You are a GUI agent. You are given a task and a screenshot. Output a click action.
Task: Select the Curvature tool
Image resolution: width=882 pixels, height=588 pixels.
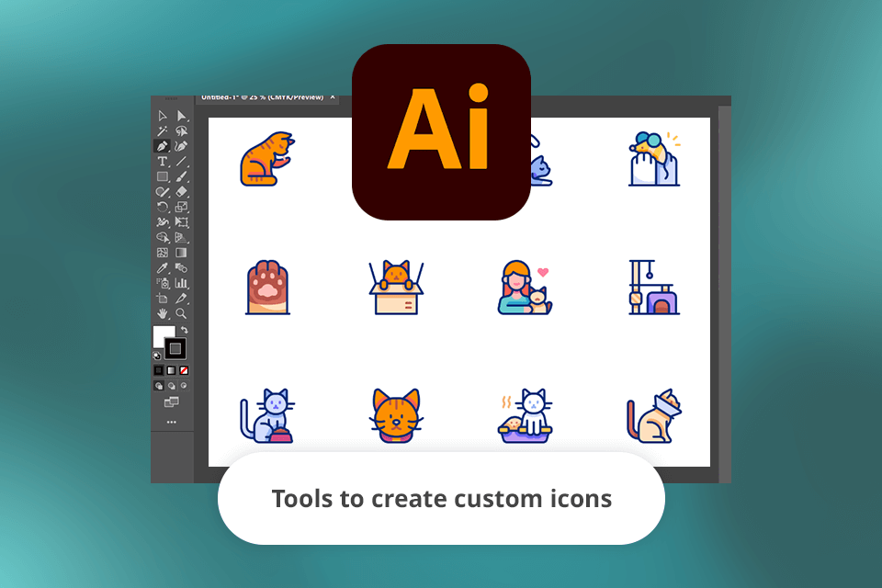[181, 146]
